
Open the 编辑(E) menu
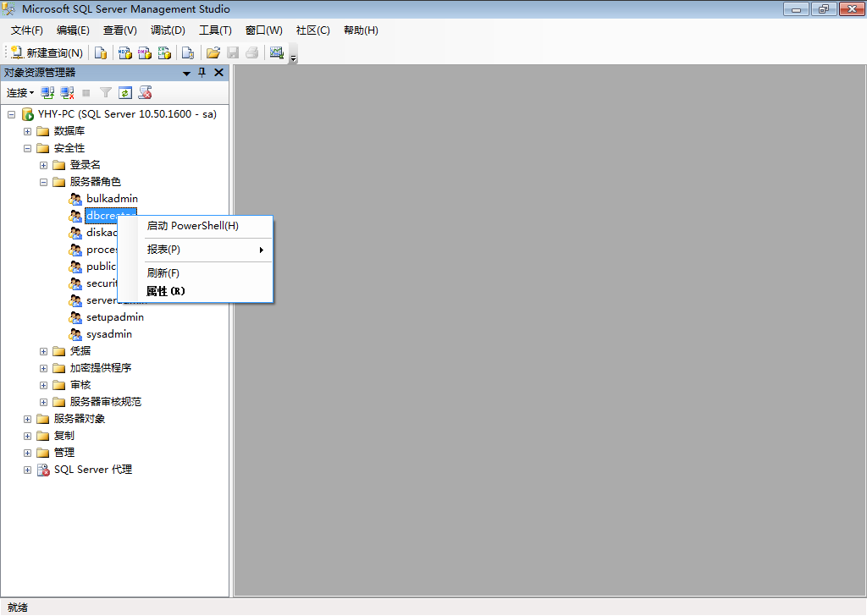click(73, 30)
